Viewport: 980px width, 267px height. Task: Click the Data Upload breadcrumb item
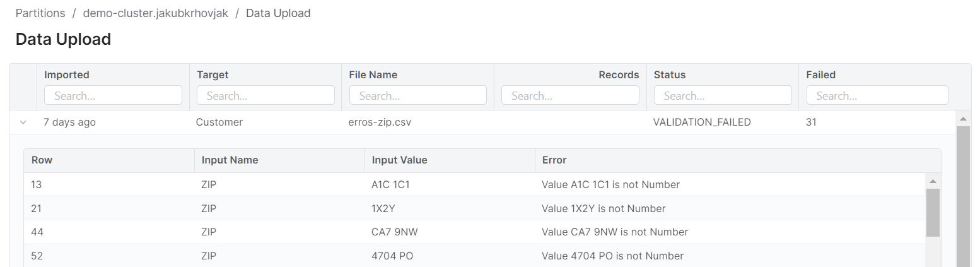(278, 13)
